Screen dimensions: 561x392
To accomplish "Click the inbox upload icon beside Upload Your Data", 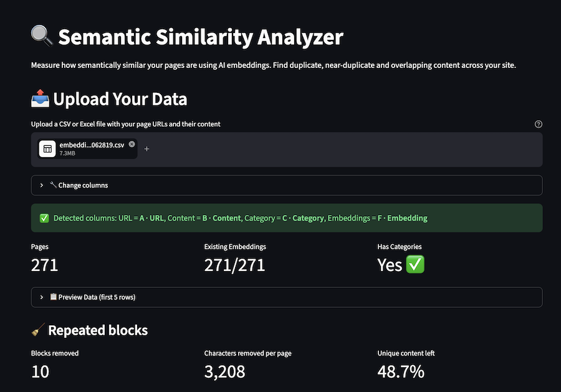I will pyautogui.click(x=40, y=98).
